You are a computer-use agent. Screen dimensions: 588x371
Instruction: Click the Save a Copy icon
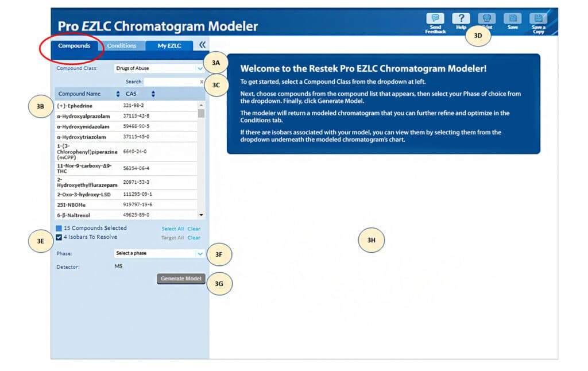tap(539, 19)
